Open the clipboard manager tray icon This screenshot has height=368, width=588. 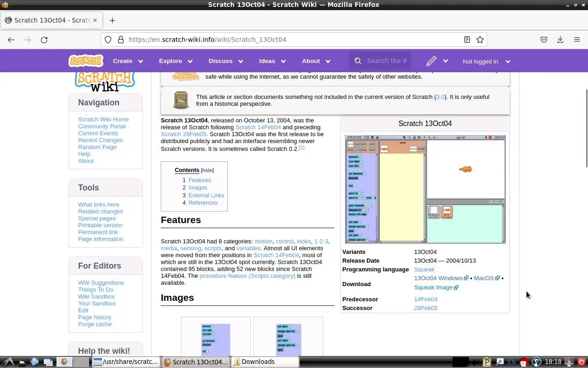[486, 362]
